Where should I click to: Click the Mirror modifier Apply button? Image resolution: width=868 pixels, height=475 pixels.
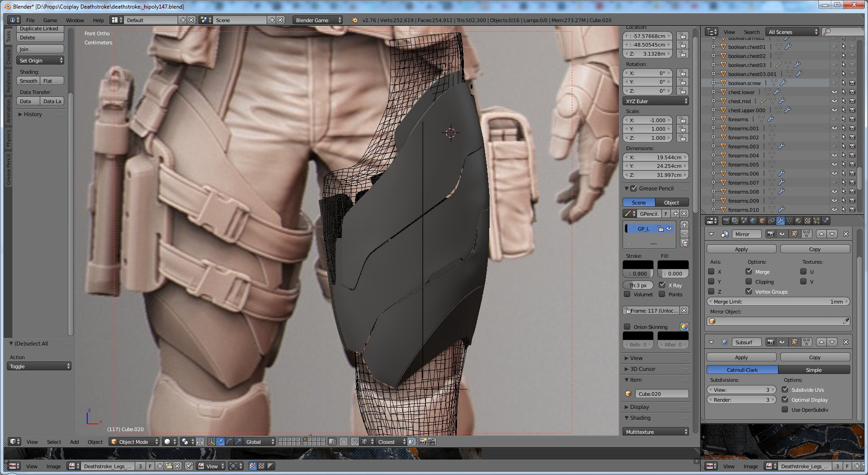click(x=741, y=249)
